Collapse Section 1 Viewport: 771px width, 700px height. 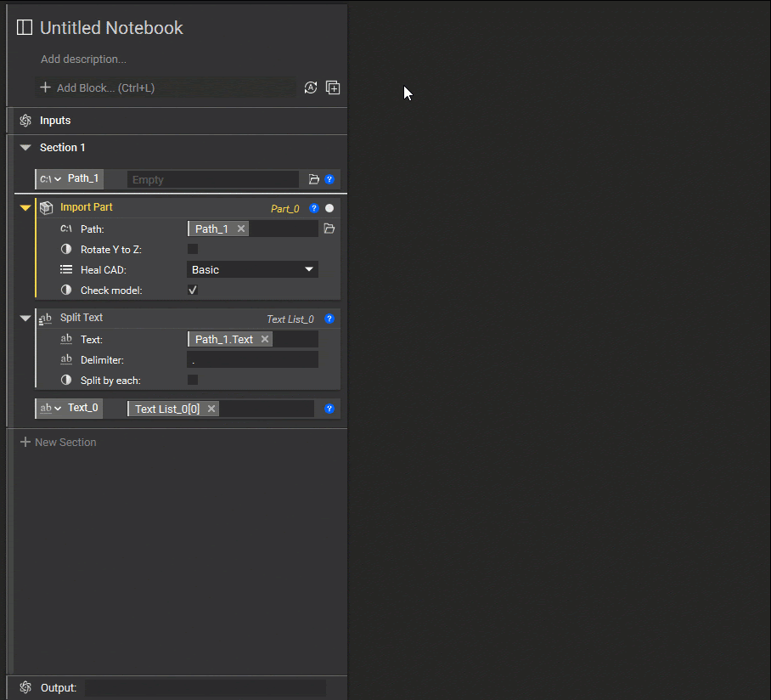(x=25, y=148)
